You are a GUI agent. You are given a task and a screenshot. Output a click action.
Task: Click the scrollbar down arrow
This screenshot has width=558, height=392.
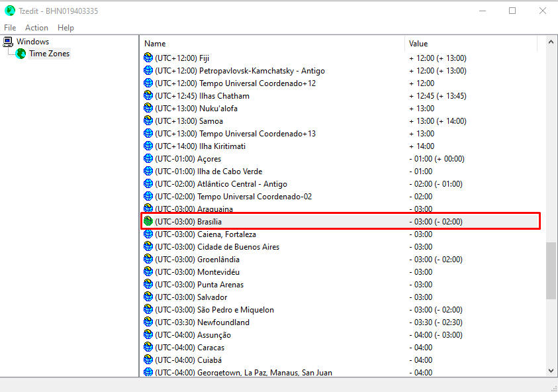click(x=551, y=371)
